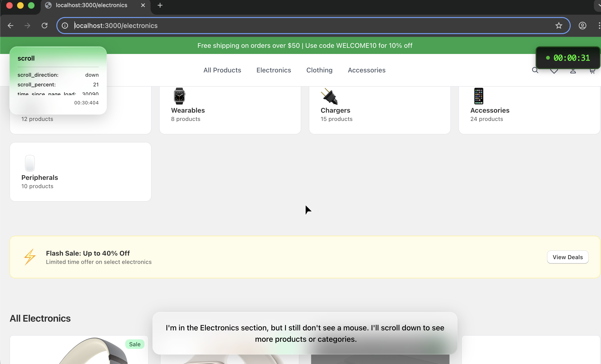Viewport: 601px width, 364px height.
Task: Click the site information icon in address bar
Action: click(65, 26)
